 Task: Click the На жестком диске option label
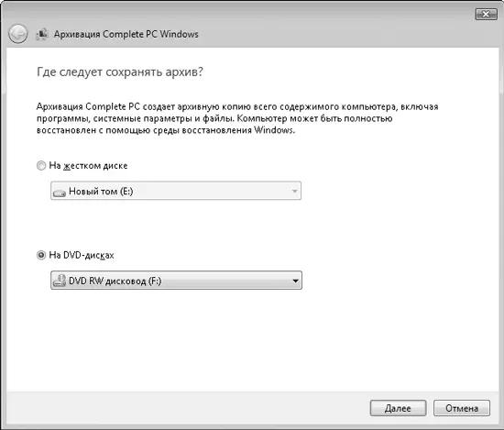click(x=88, y=166)
